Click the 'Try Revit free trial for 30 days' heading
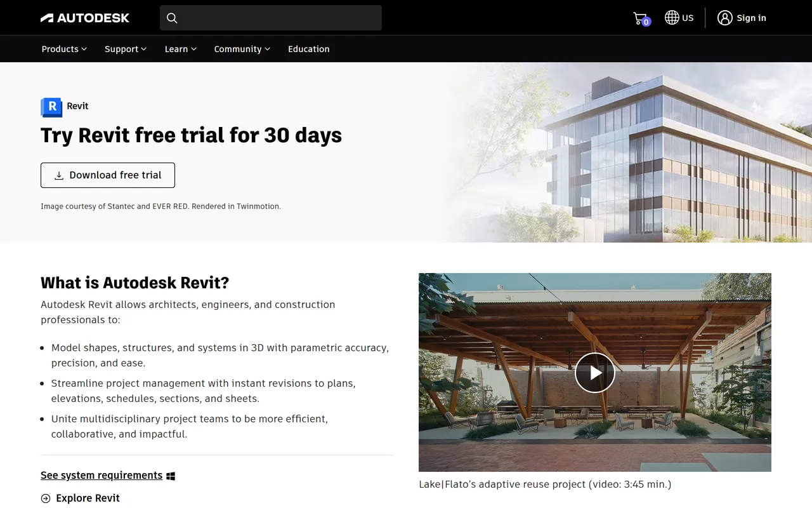The width and height of the screenshot is (812, 508). (x=192, y=135)
